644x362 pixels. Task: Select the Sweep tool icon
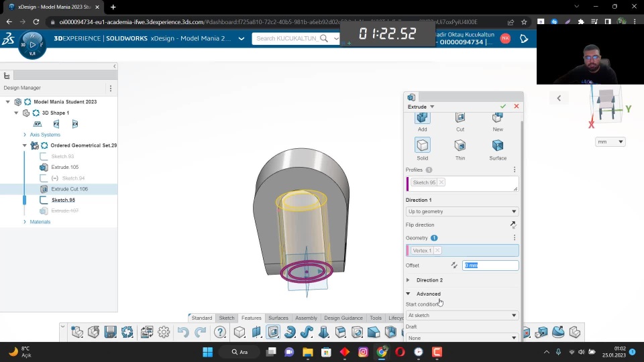coord(307,332)
